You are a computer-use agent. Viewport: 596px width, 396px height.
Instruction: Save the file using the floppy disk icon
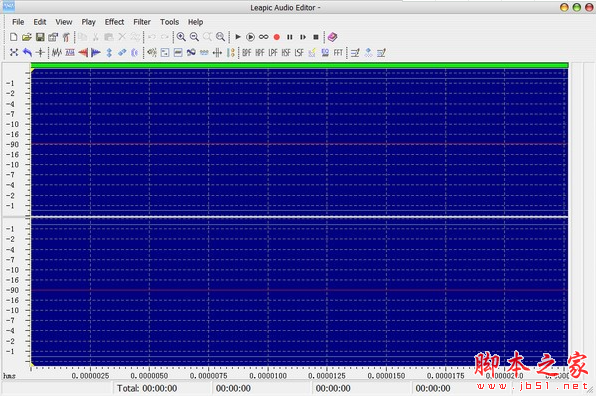[40, 37]
